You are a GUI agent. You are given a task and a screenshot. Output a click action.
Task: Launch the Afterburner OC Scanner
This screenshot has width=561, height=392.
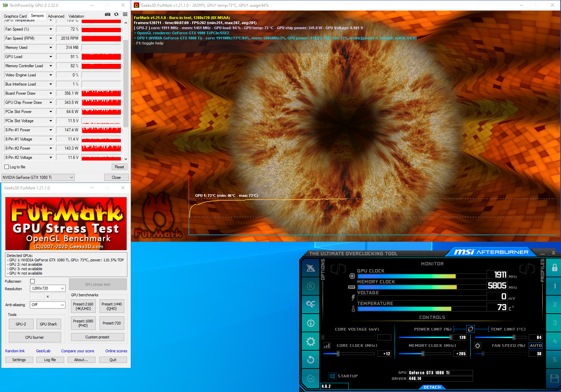(x=310, y=304)
